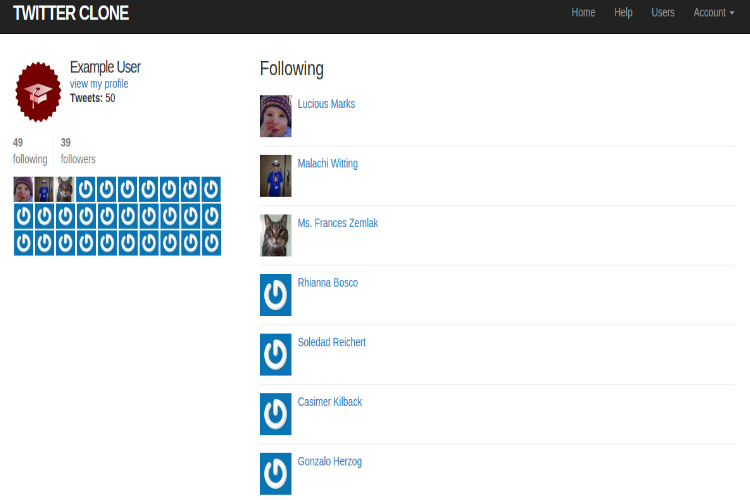
Task: Click power icon avatar beside Soledad Reichert
Action: tap(276, 354)
